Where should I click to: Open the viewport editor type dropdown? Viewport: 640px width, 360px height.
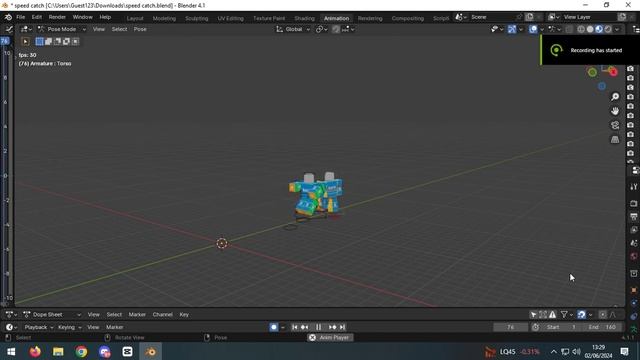click(26, 29)
